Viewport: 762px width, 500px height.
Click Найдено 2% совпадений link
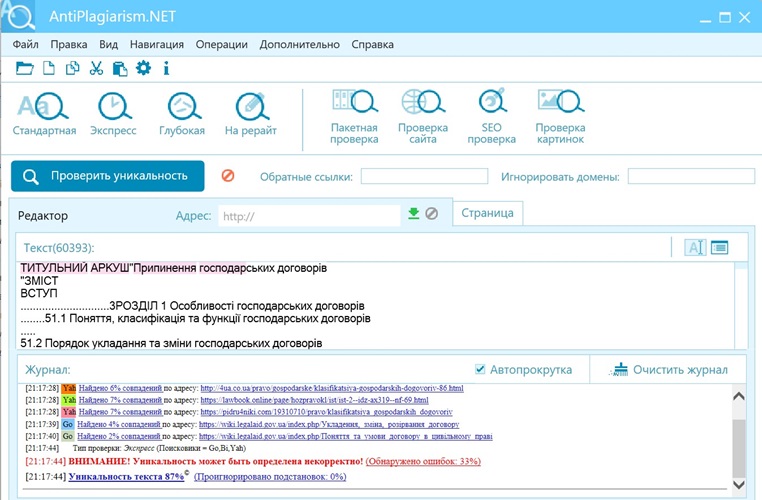tap(119, 436)
